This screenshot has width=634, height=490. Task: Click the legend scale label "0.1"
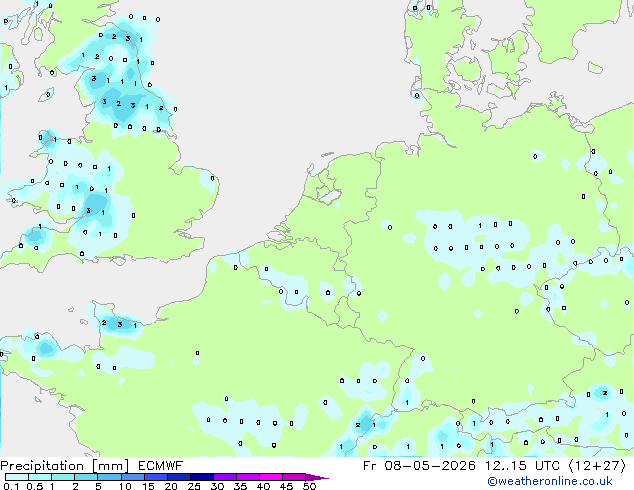(x=11, y=486)
